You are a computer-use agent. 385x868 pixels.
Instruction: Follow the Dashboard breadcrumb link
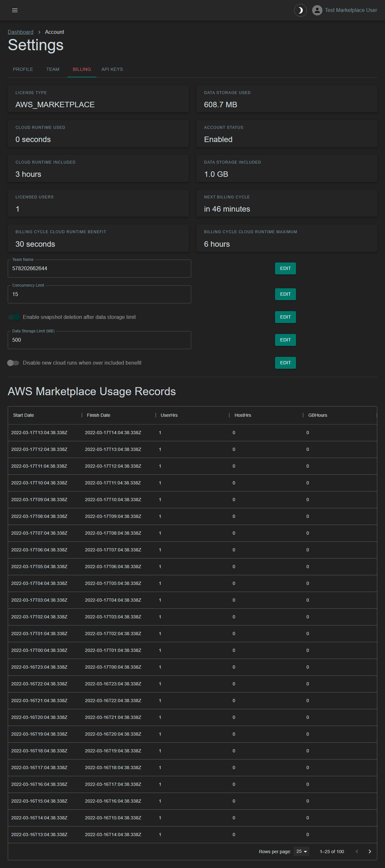click(21, 32)
